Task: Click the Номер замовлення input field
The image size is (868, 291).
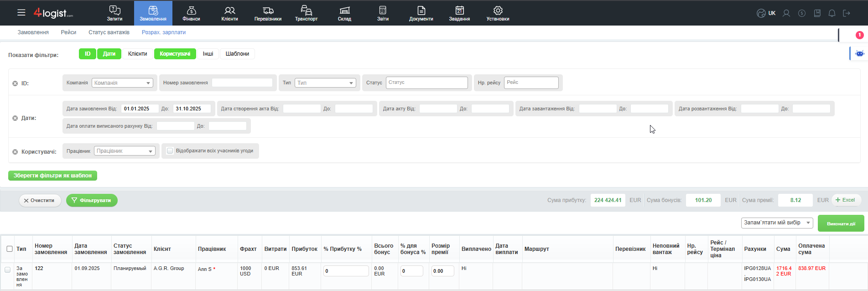Action: point(242,83)
